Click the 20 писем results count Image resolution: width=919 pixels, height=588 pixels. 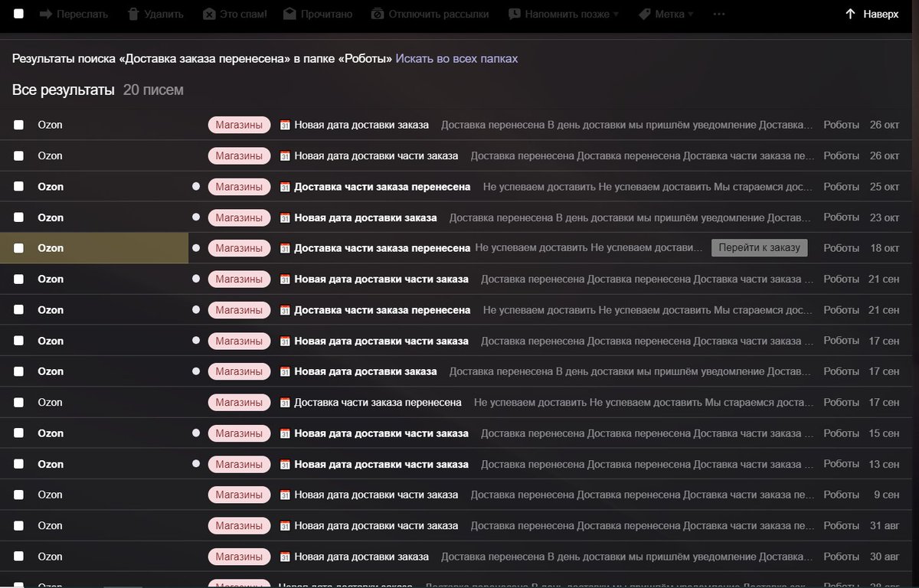click(x=153, y=90)
